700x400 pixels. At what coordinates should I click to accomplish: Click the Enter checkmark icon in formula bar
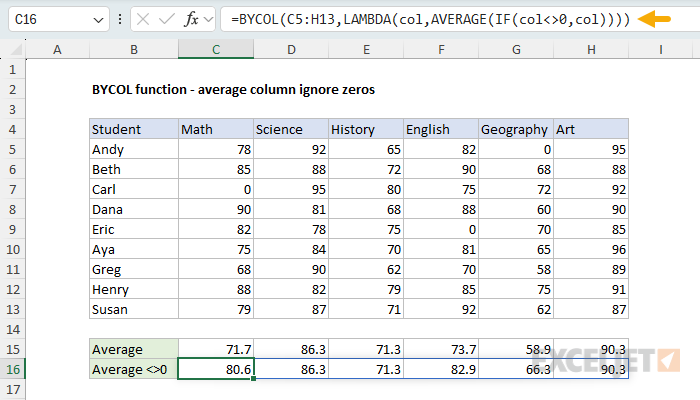click(x=167, y=19)
